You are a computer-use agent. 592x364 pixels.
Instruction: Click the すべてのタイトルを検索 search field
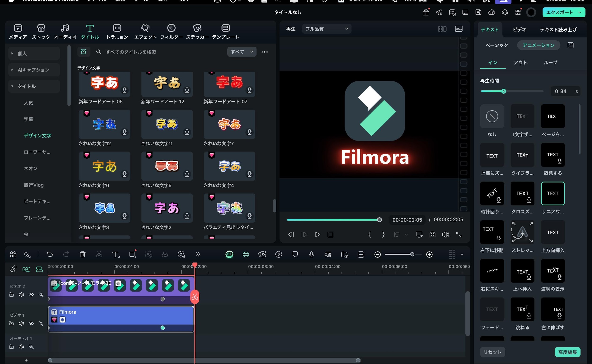click(x=159, y=52)
